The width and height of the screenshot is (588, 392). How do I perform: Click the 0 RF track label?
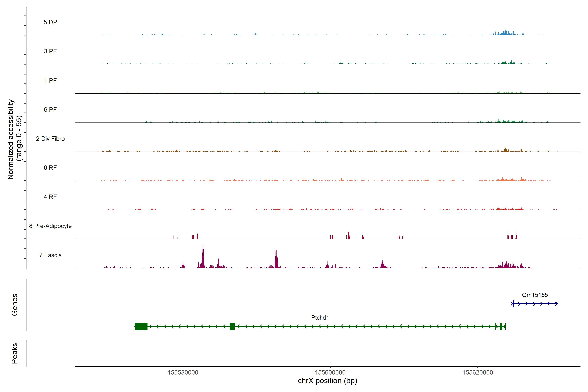[x=50, y=168]
